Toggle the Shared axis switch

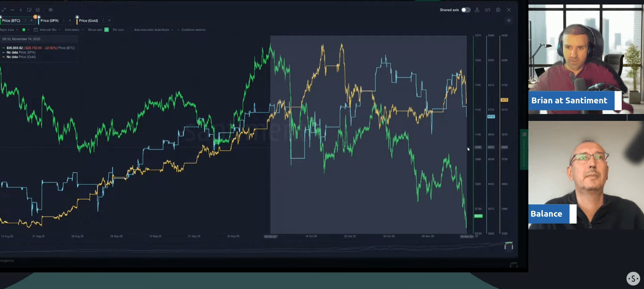click(465, 10)
